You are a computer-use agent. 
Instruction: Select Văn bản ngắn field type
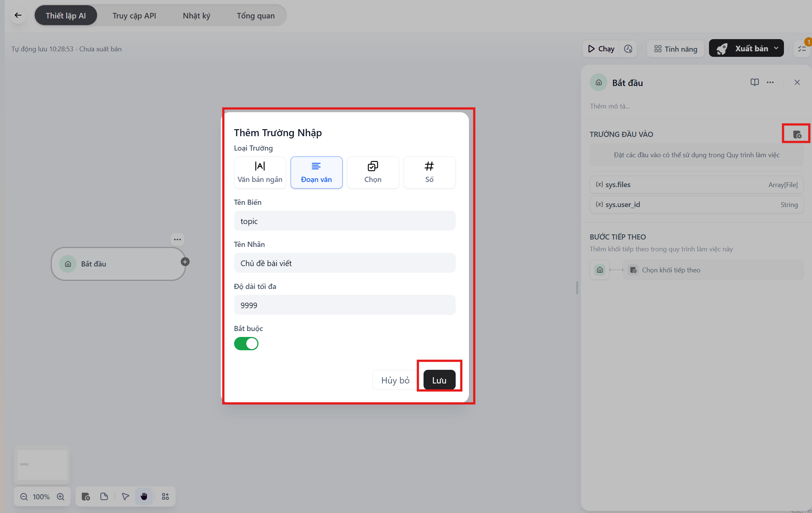260,172
